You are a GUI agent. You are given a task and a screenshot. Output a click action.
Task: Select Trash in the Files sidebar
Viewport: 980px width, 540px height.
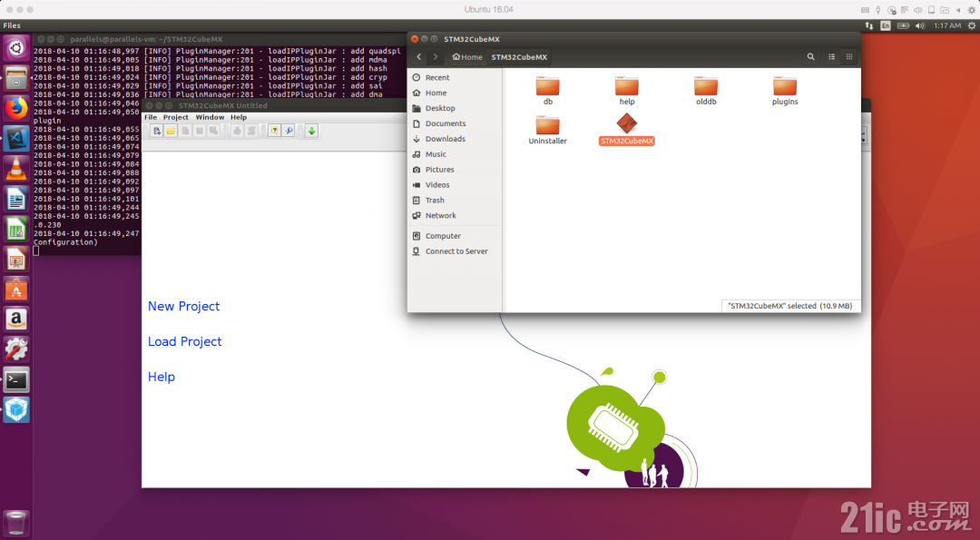(455, 200)
